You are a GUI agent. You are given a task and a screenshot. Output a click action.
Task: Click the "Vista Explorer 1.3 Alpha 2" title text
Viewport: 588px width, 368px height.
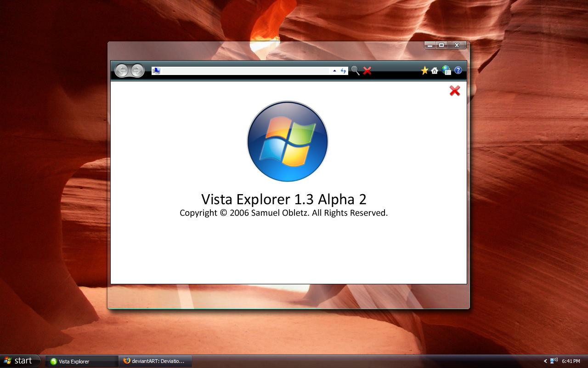(284, 199)
